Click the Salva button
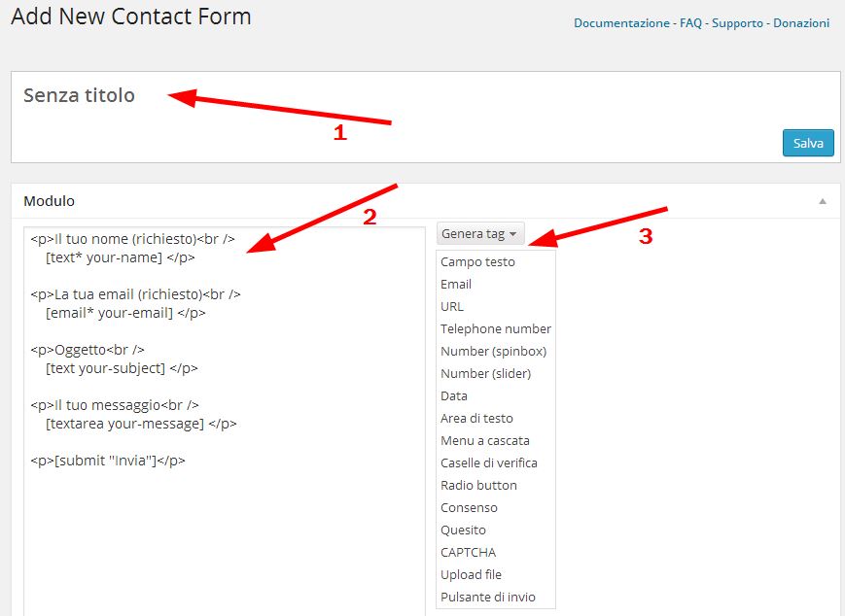This screenshot has height=616, width=845. (808, 143)
